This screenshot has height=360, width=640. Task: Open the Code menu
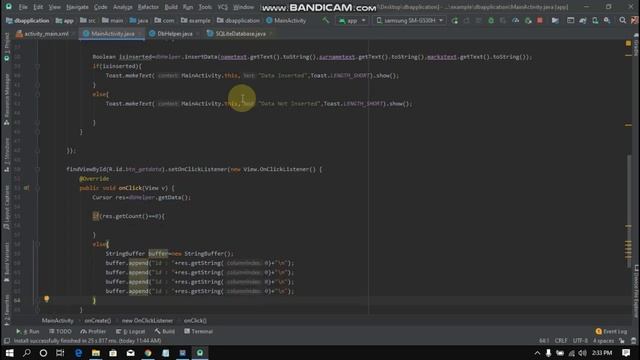[x=100, y=7]
